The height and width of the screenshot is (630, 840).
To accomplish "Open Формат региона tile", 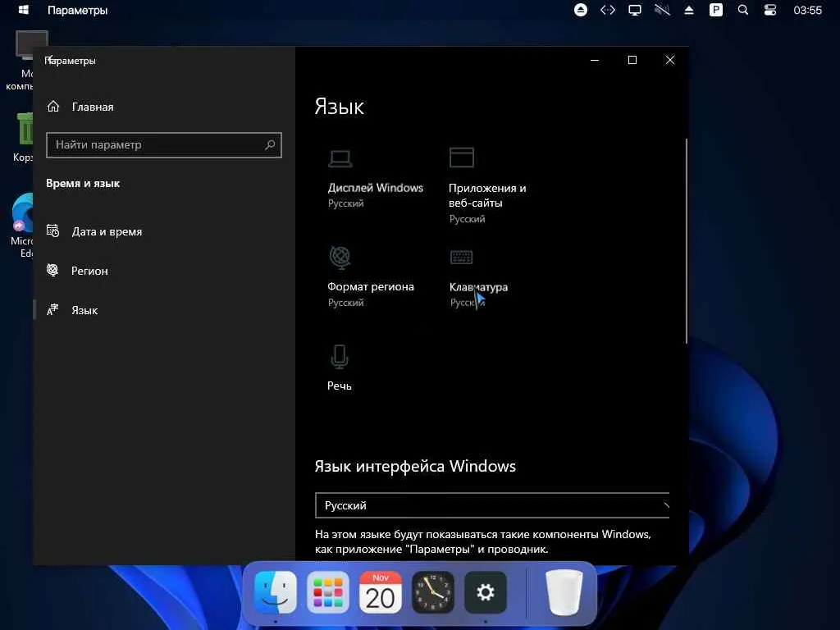I will pyautogui.click(x=371, y=277).
